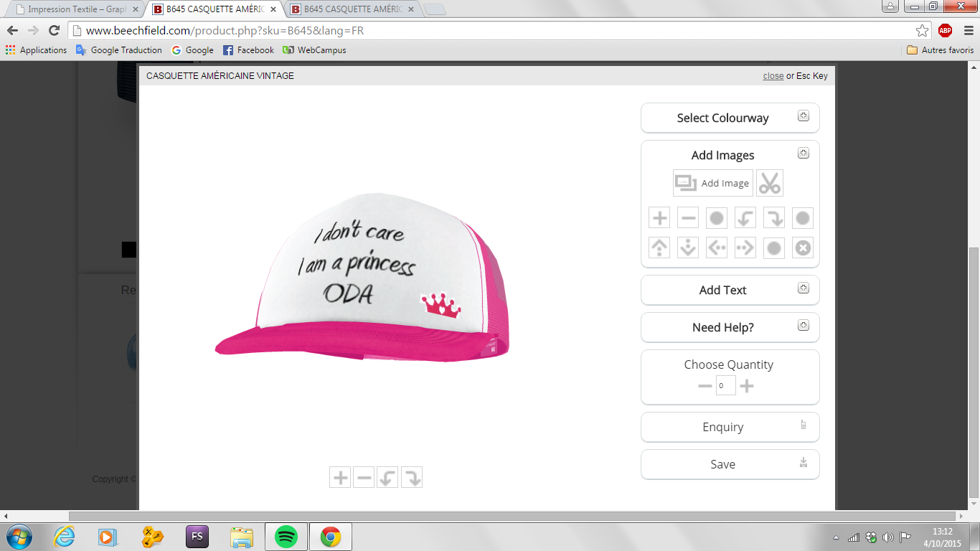Rotate cap preview counter-clockwise below the cap
980x551 pixels.
[x=387, y=477]
